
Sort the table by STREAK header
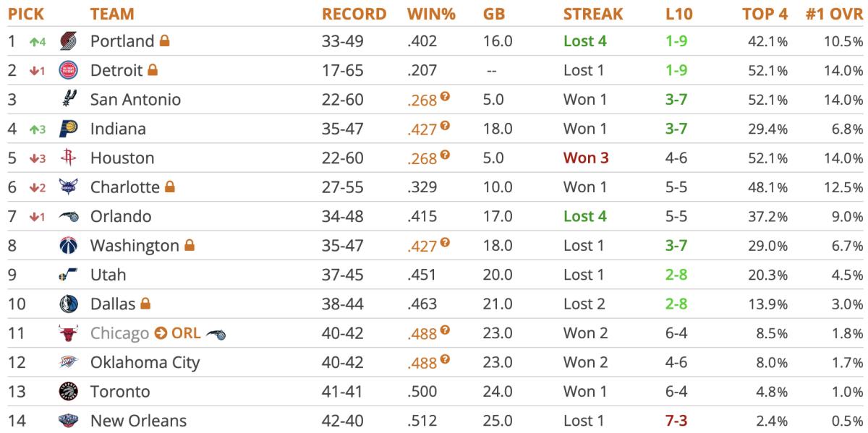tap(592, 14)
